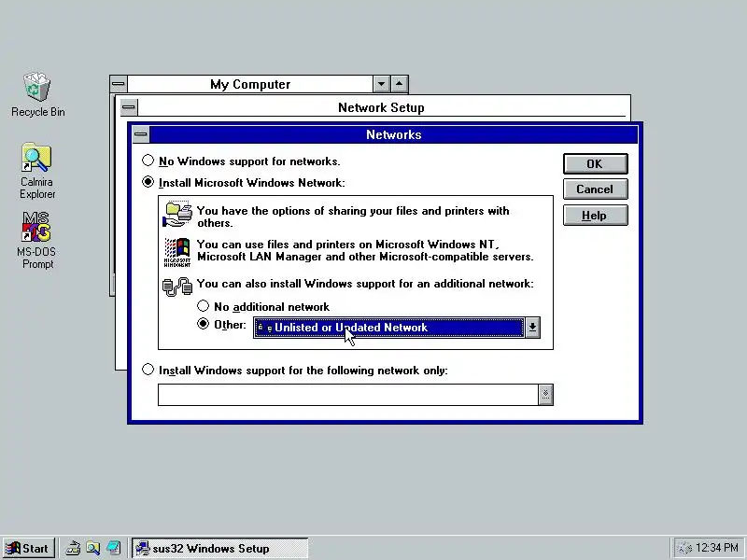Screen dimensions: 747x560
Task: Open Help from the Networks dialog
Action: click(x=595, y=216)
